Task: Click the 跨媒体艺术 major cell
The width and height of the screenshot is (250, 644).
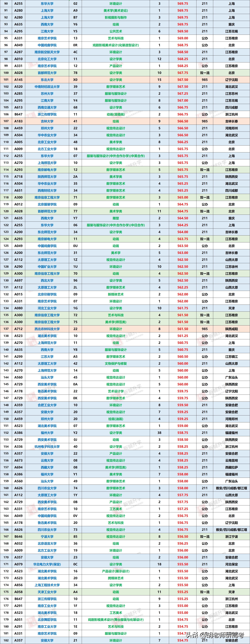Action: coord(116,578)
